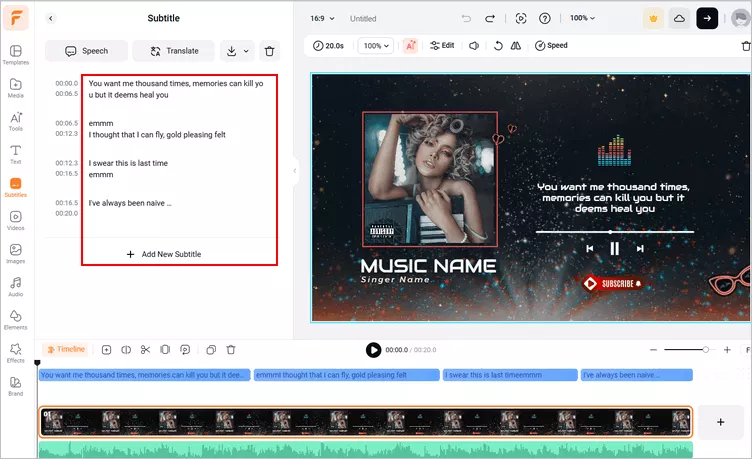
Task: Go back from the Subtitle panel
Action: tap(51, 18)
